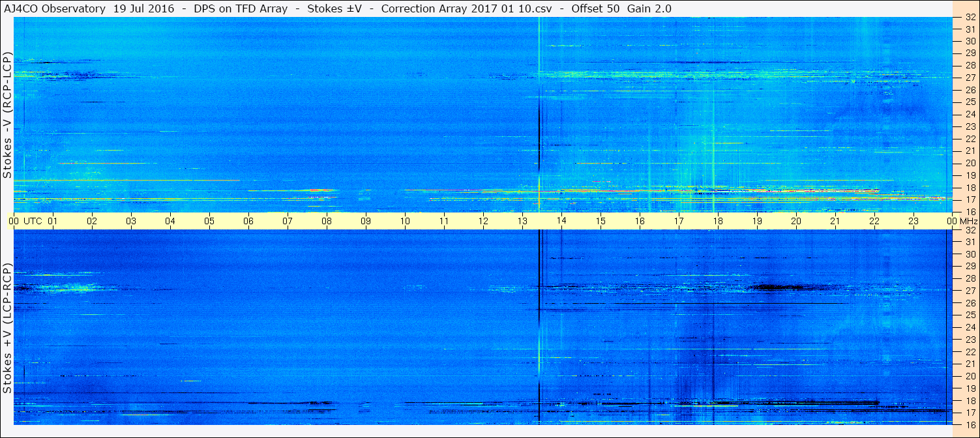This screenshot has width=980, height=438.
Task: Click the vertical 'Stokes -V (RCP-LCP)' axis label
Action: [x=7, y=114]
